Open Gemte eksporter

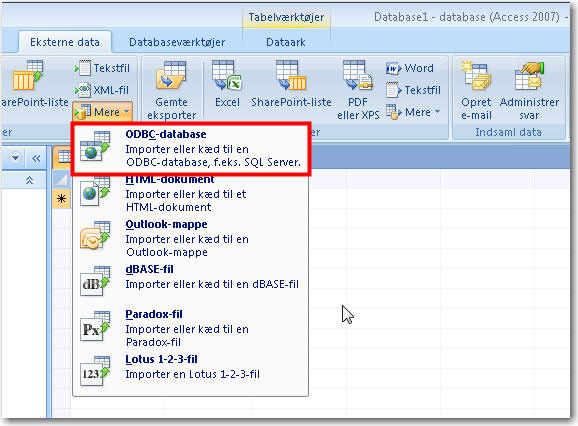[171, 90]
